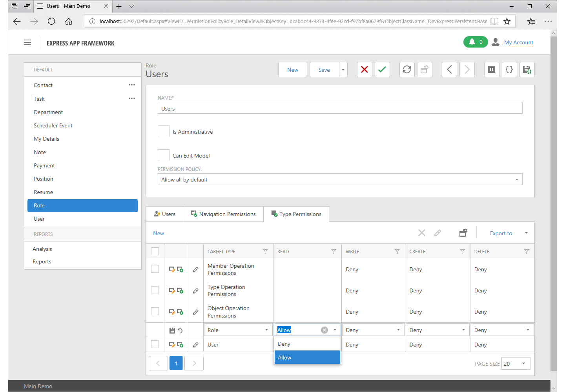
Task: Switch to the Navigation Permissions tab
Action: 223,214
